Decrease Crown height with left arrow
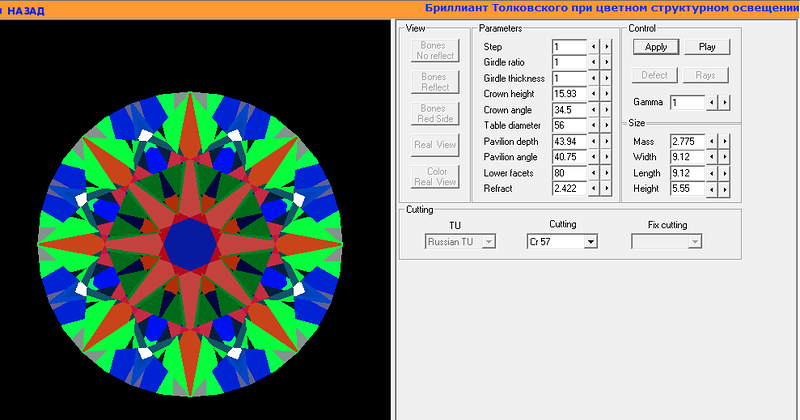The height and width of the screenshot is (420, 800). pyautogui.click(x=594, y=93)
